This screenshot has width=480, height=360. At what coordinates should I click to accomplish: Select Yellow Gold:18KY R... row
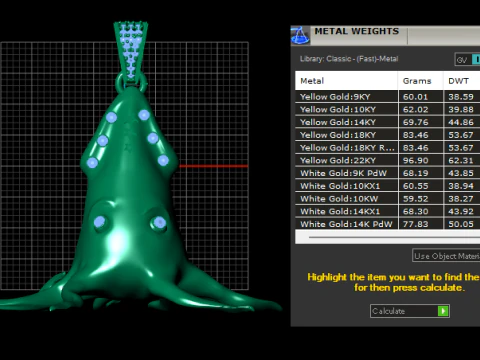coord(388,148)
